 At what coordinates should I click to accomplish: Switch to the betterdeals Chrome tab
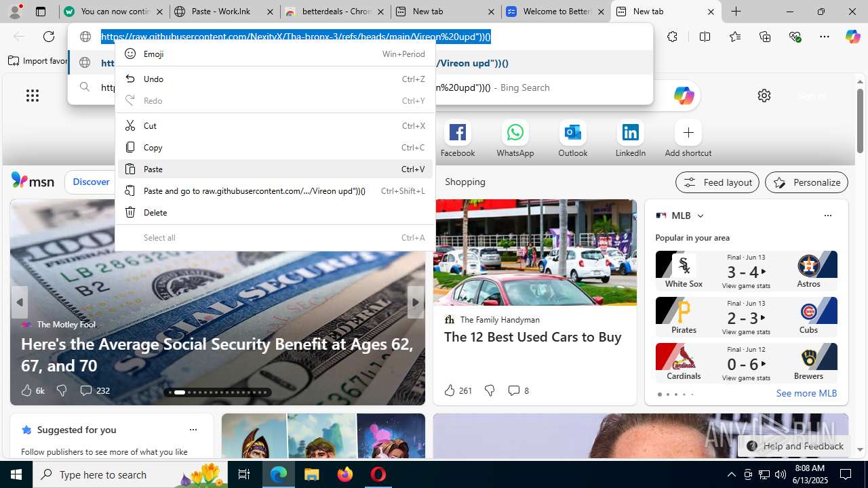point(335,12)
